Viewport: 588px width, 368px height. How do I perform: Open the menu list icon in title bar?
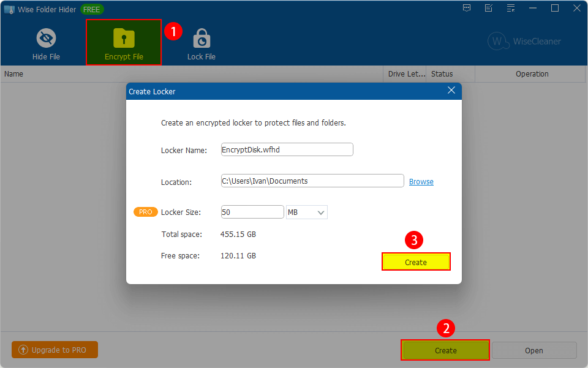[x=511, y=8]
